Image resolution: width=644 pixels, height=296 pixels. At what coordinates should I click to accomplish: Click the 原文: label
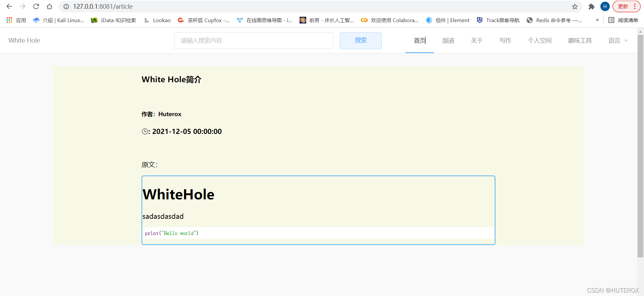[150, 165]
